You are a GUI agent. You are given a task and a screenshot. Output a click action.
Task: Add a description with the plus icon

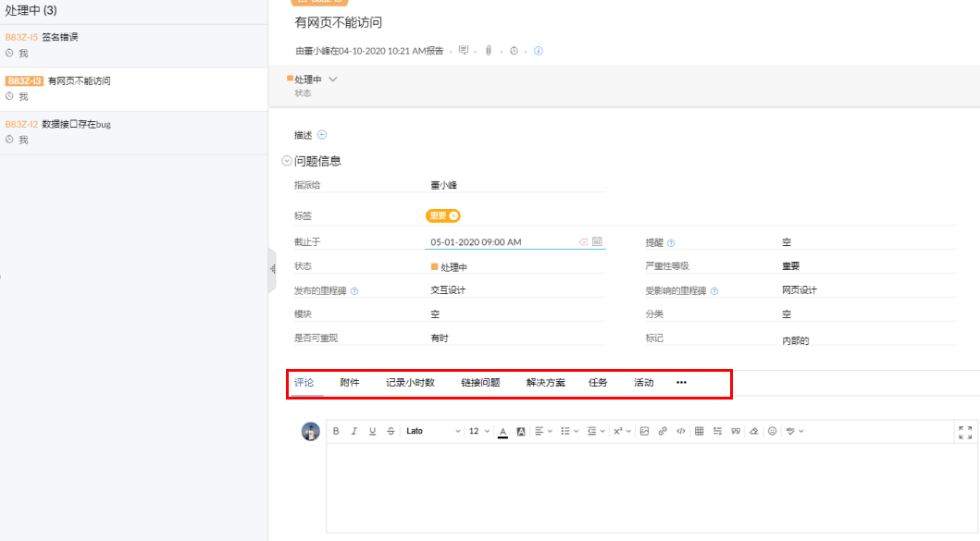click(322, 135)
